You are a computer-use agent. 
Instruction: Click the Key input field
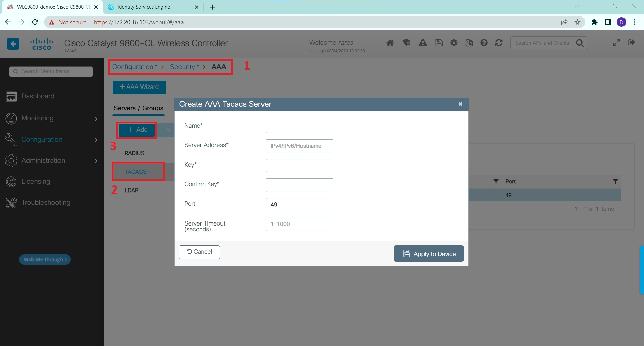click(299, 165)
